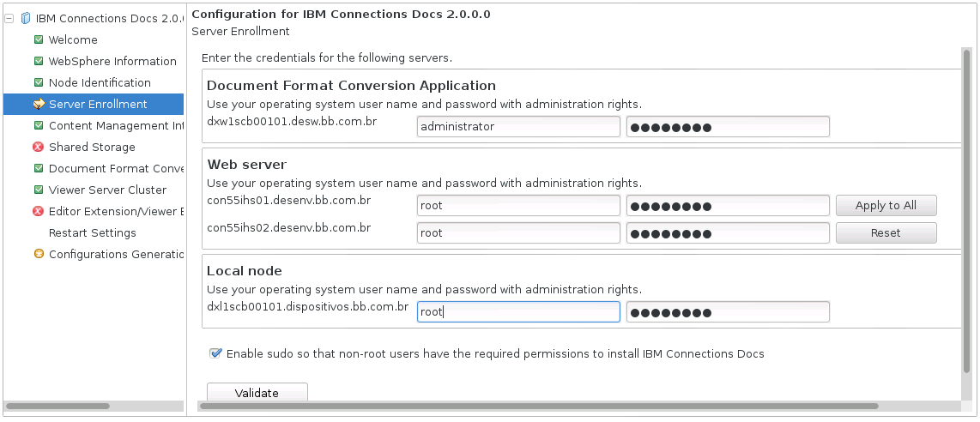
Task: Click the sidebar horizontal scrollbar
Action: click(x=57, y=406)
